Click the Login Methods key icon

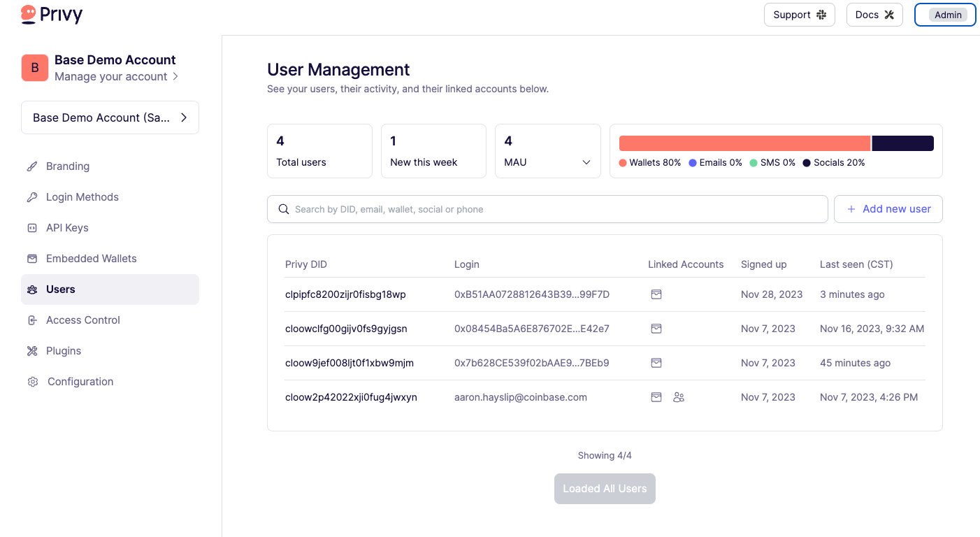pyautogui.click(x=32, y=197)
